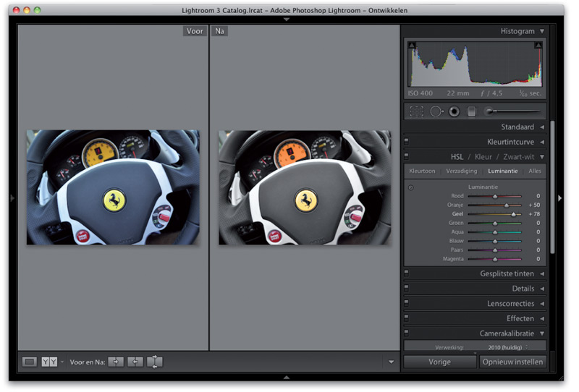
Task: Collapse the Camerakalibratie panel
Action: (x=542, y=333)
